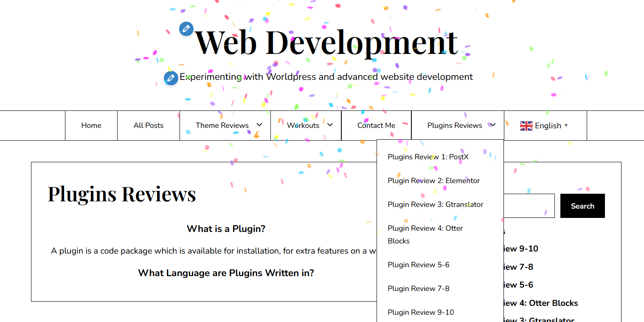The height and width of the screenshot is (322, 644).
Task: Choose Plugins Review 1: PostX from dropdown
Action: click(428, 157)
